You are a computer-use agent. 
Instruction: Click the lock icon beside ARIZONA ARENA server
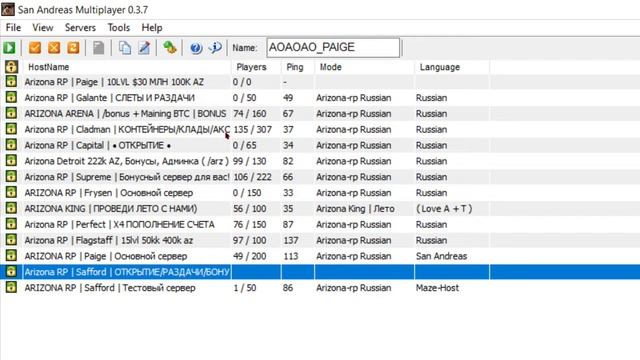click(x=11, y=113)
